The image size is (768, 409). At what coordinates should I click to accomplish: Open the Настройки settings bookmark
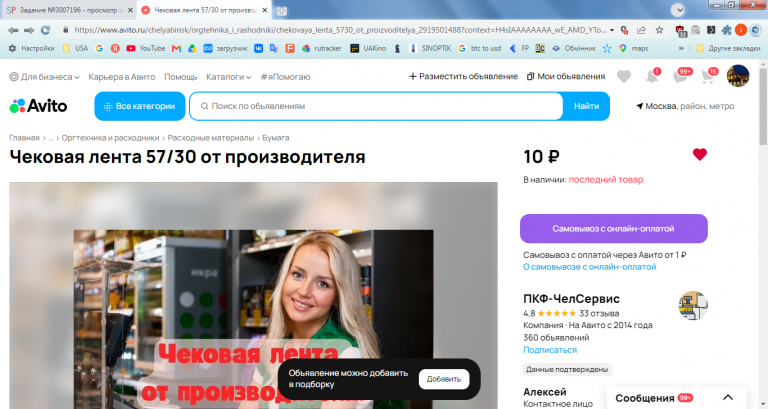[31, 48]
